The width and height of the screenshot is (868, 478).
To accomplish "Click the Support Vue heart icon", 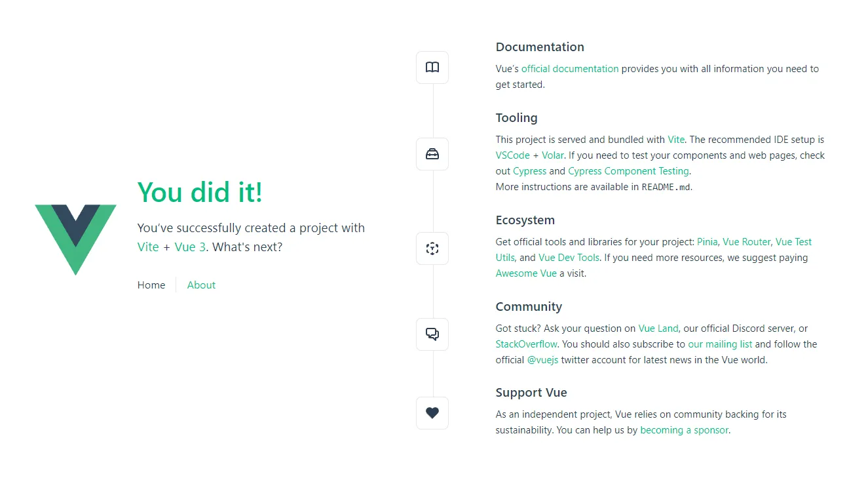I will click(432, 413).
